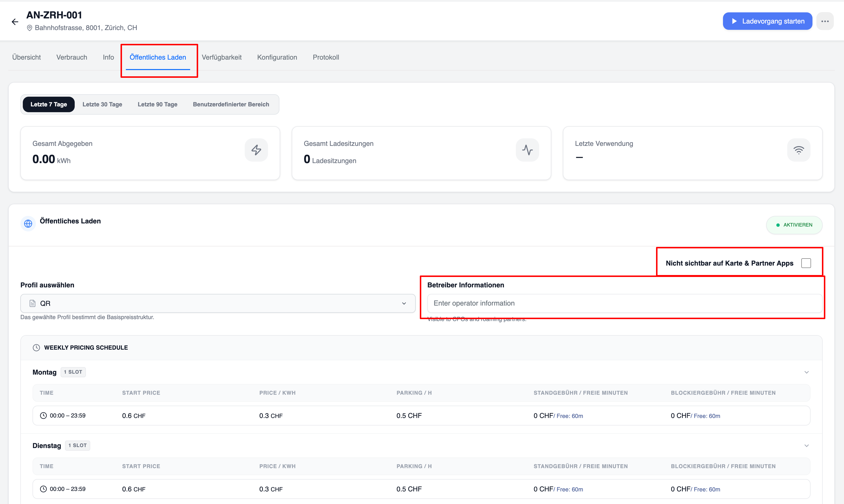Choose Benutzerdefinierter Bereich date range
844x504 pixels.
tap(231, 104)
